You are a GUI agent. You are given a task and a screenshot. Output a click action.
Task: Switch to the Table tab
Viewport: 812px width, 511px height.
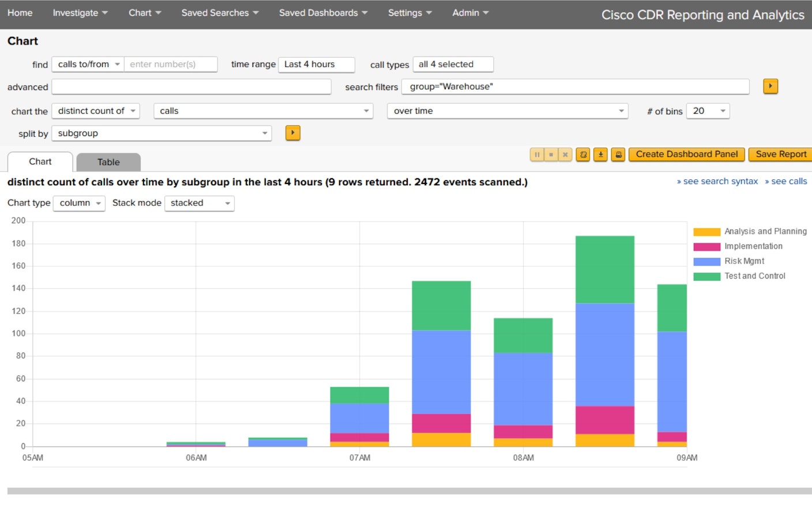point(108,162)
